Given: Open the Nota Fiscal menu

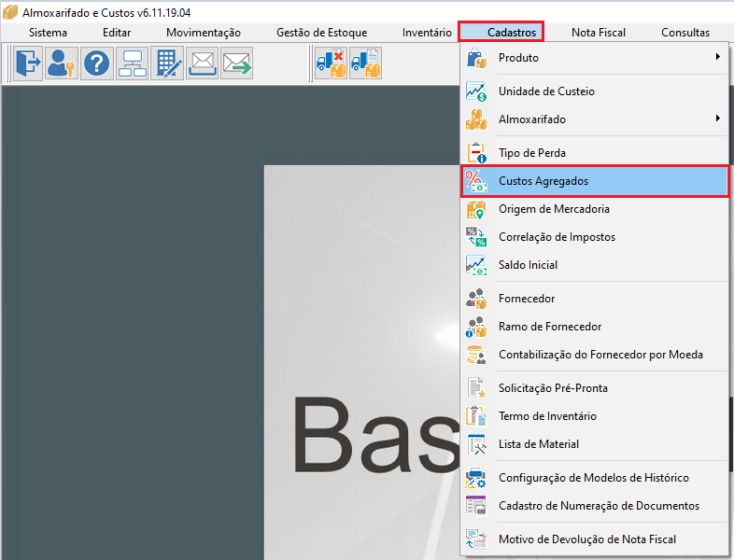Looking at the screenshot, I should click(x=599, y=33).
